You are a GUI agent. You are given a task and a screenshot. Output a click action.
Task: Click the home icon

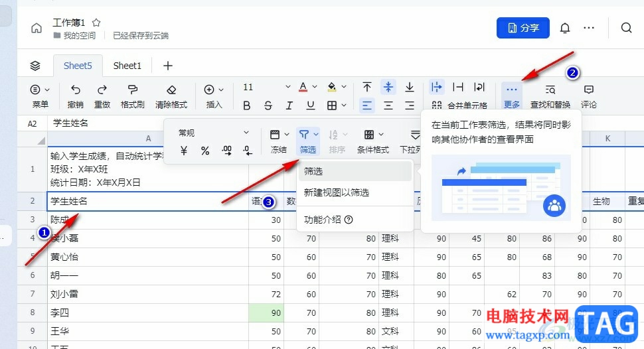[37, 28]
